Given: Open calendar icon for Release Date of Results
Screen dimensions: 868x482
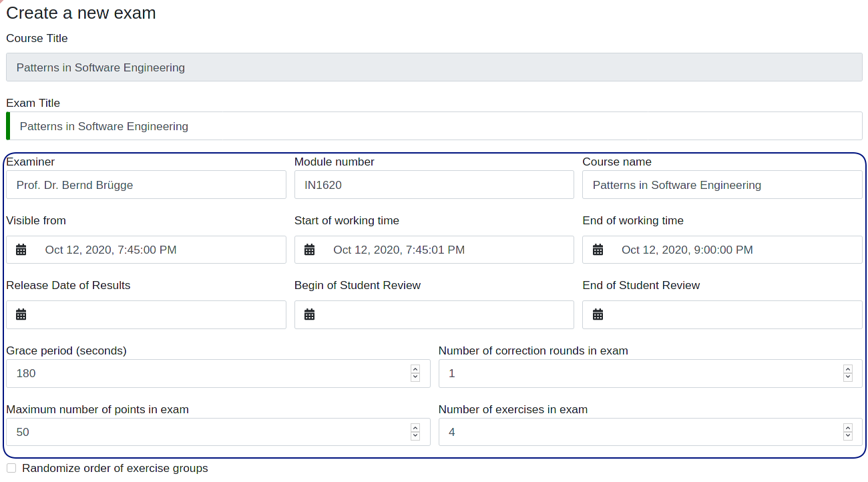Looking at the screenshot, I should pos(21,314).
